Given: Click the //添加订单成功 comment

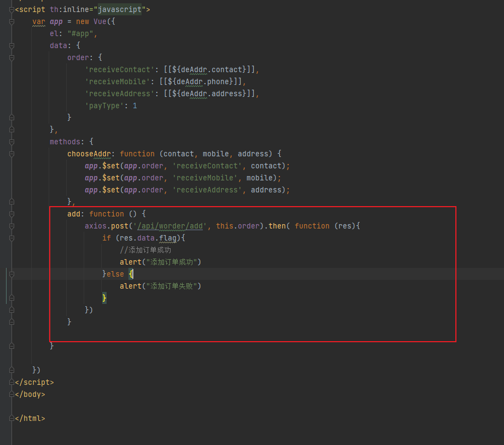Looking at the screenshot, I should [145, 250].
